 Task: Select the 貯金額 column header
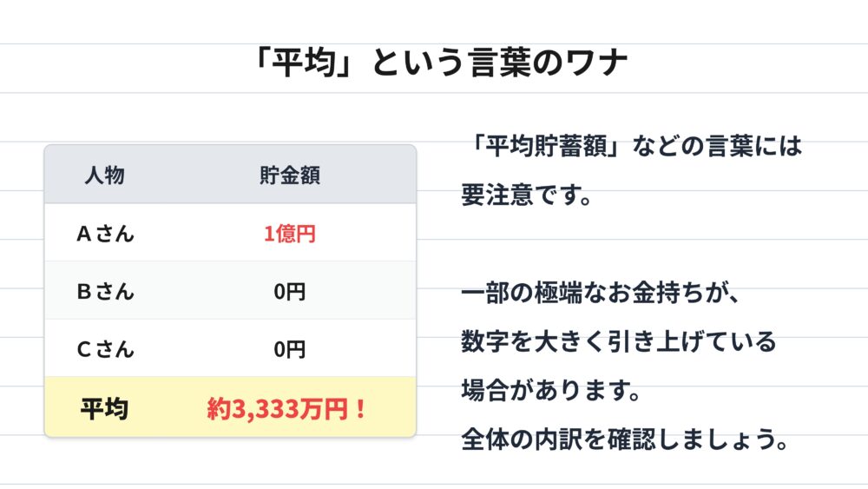coord(290,175)
